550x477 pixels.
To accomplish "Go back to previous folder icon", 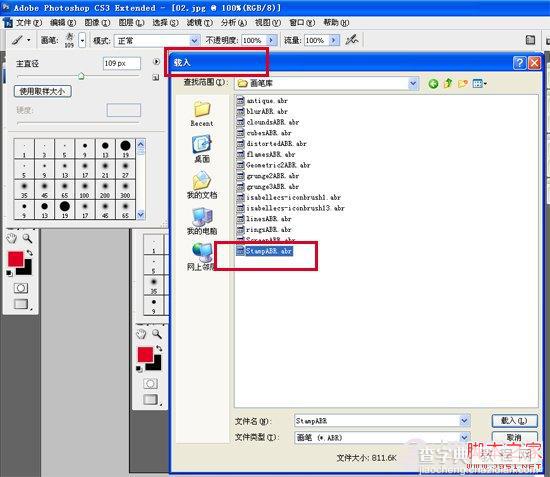I will (433, 84).
